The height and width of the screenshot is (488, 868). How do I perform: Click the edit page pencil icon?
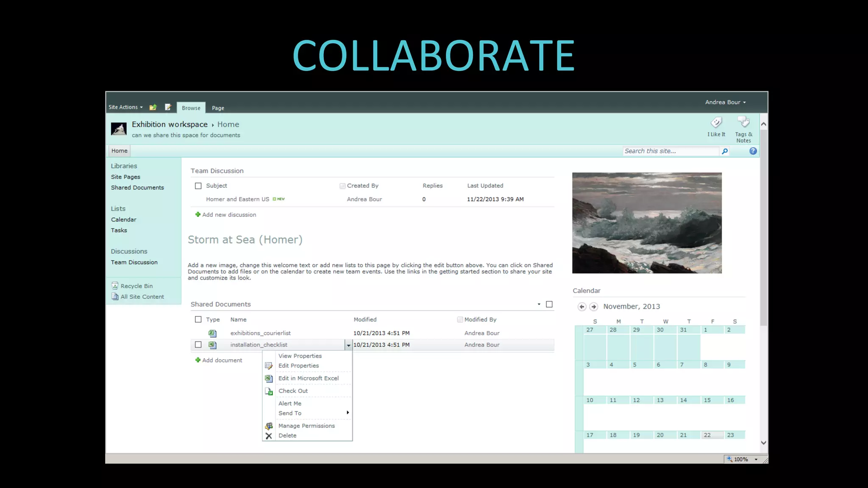click(168, 107)
